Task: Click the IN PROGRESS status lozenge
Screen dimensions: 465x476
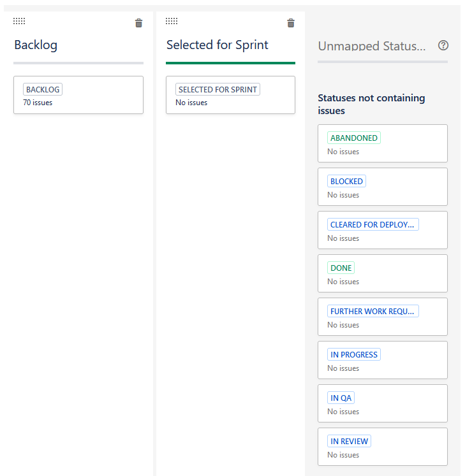Action: click(x=354, y=354)
